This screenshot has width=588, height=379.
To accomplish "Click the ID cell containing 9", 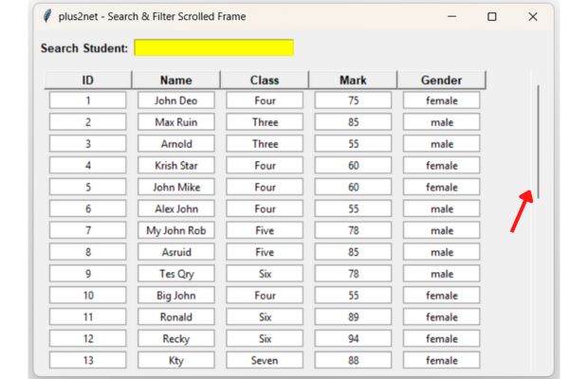I will [x=88, y=274].
